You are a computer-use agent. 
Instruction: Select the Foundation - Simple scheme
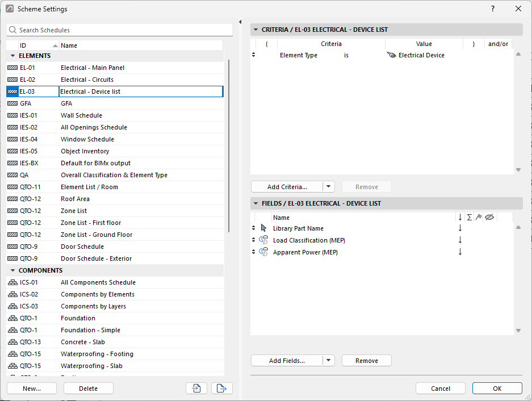click(x=115, y=330)
